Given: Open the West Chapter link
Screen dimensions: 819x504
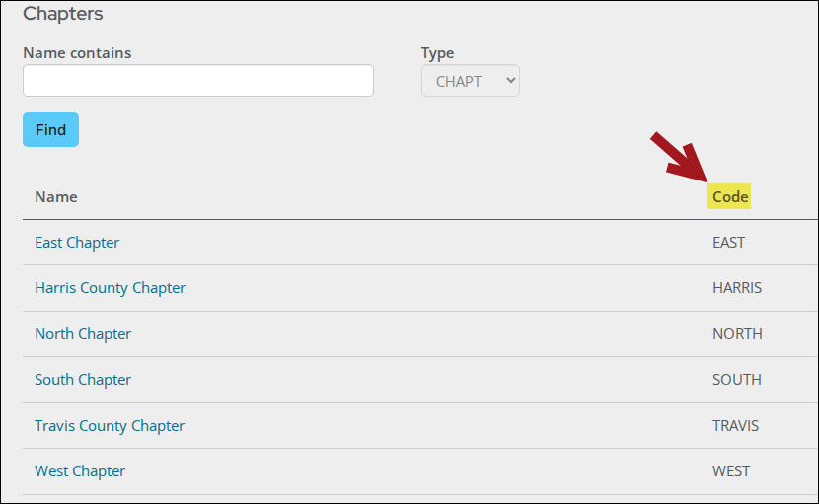Looking at the screenshot, I should [80, 471].
